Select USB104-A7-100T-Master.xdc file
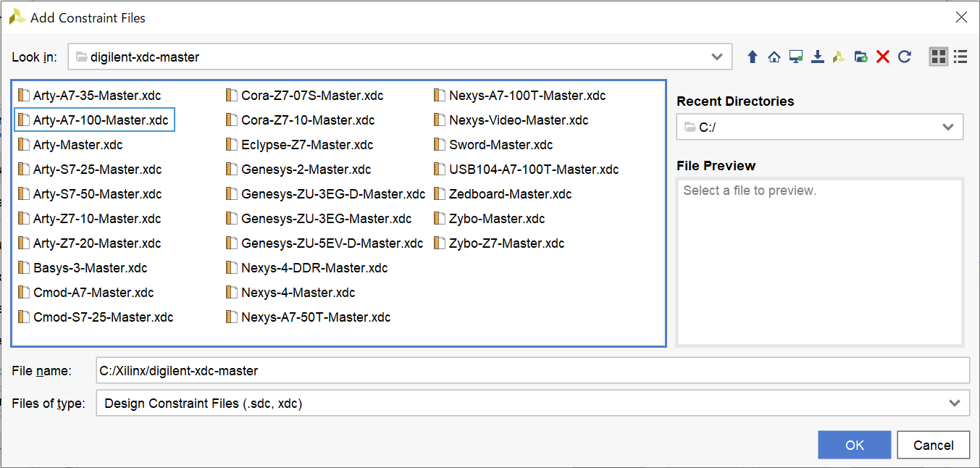Screen dimensions: 980x468 [x=526, y=170]
